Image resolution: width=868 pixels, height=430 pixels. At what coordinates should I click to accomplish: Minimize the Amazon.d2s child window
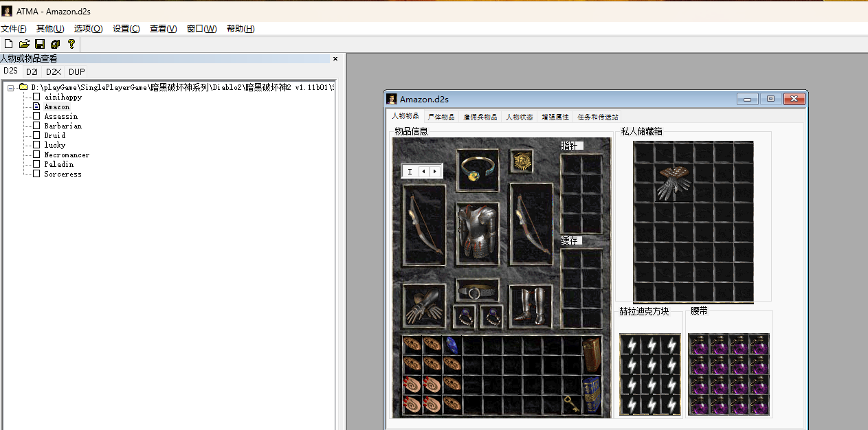tap(748, 99)
